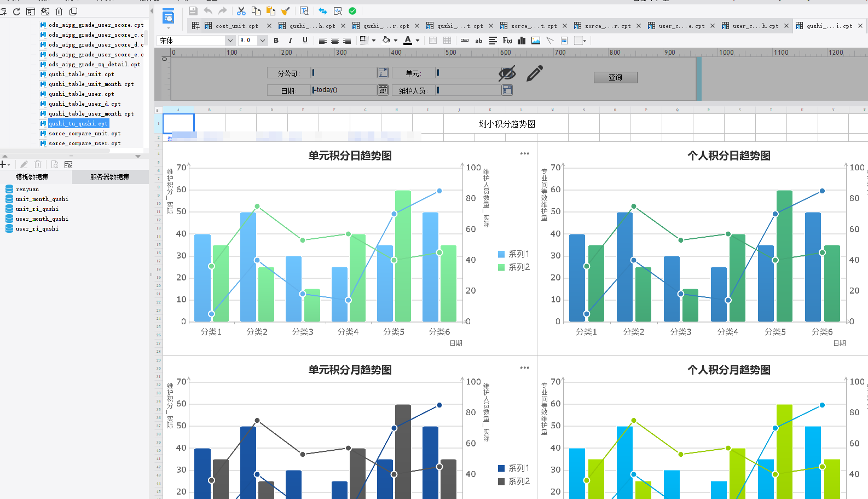Viewport: 868px width, 499px height.
Task: Click the save template icon
Action: [x=193, y=11]
